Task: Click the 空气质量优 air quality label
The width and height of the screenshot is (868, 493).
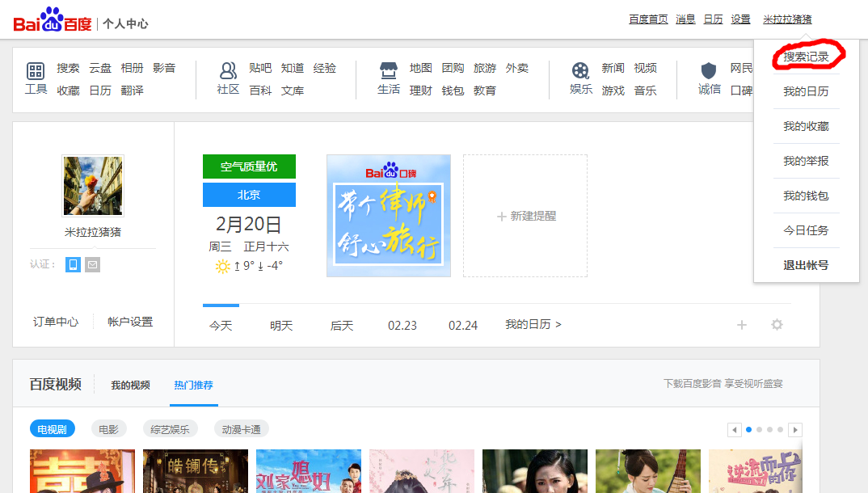Action: pyautogui.click(x=249, y=166)
